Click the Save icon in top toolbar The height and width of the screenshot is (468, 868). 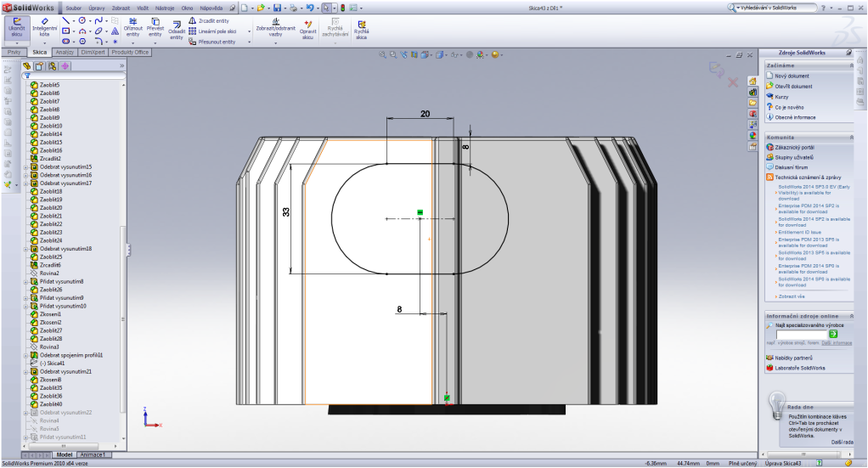[277, 8]
